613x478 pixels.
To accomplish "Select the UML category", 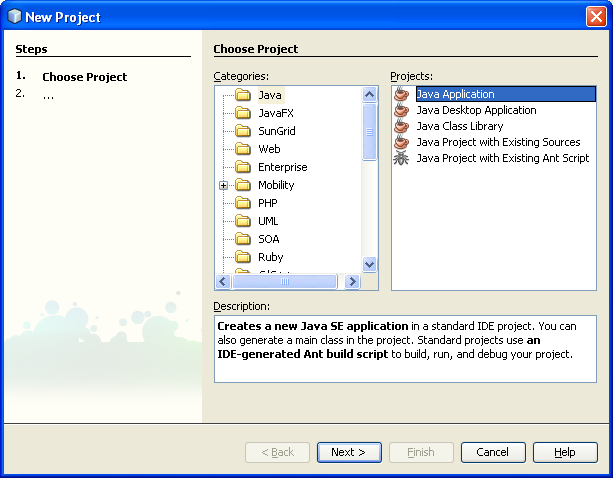I will tap(268, 221).
